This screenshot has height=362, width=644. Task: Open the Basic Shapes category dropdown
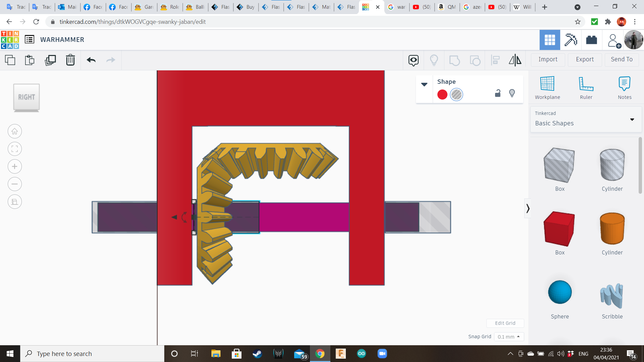point(632,119)
